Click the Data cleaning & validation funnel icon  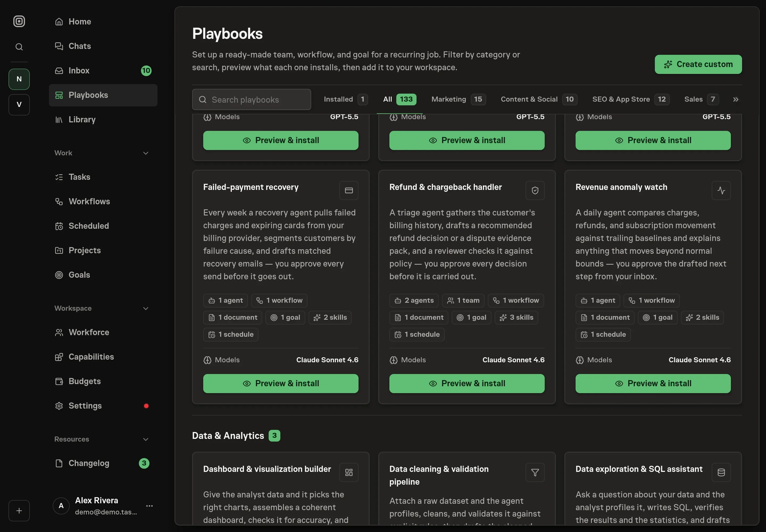(x=535, y=472)
